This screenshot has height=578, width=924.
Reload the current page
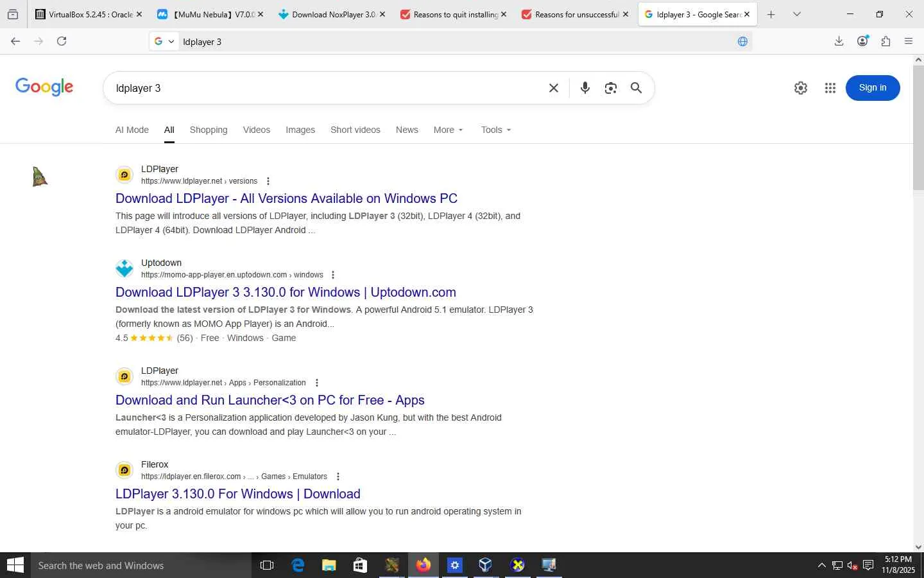(x=62, y=41)
